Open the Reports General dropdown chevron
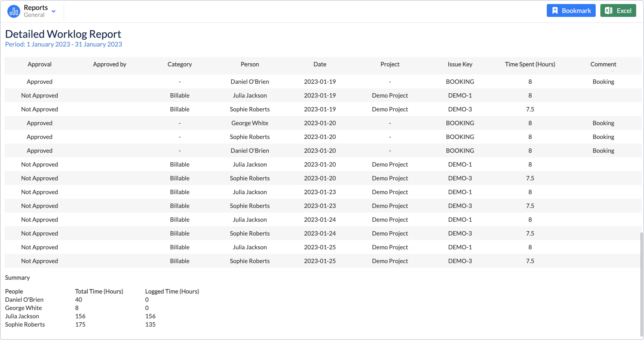Image resolution: width=644 pixels, height=340 pixels. 53,11
